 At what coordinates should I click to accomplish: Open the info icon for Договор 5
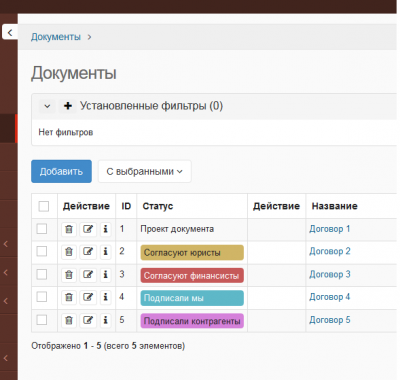click(x=105, y=320)
